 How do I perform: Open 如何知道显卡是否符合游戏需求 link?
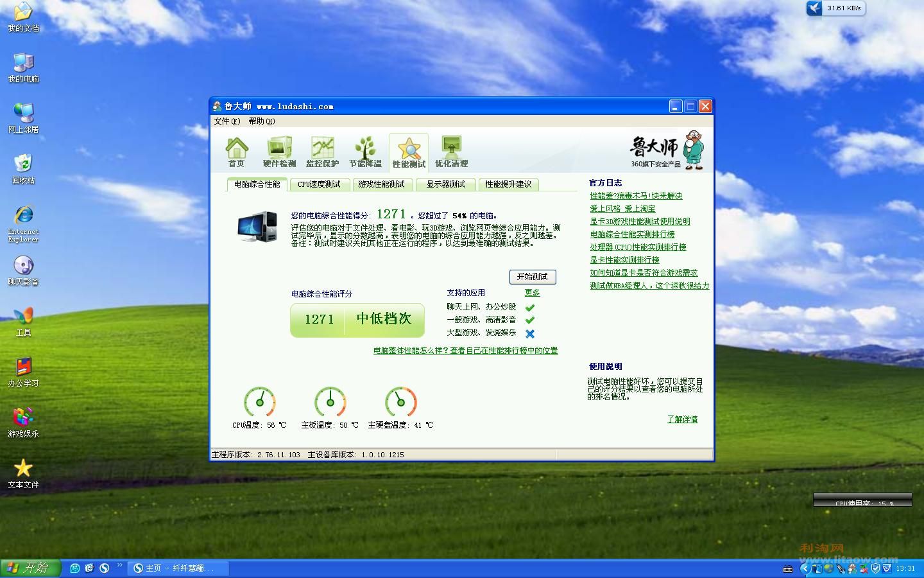[644, 273]
